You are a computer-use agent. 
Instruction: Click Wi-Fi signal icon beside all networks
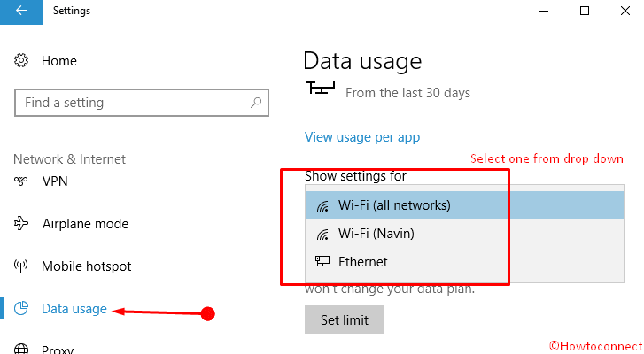point(322,206)
